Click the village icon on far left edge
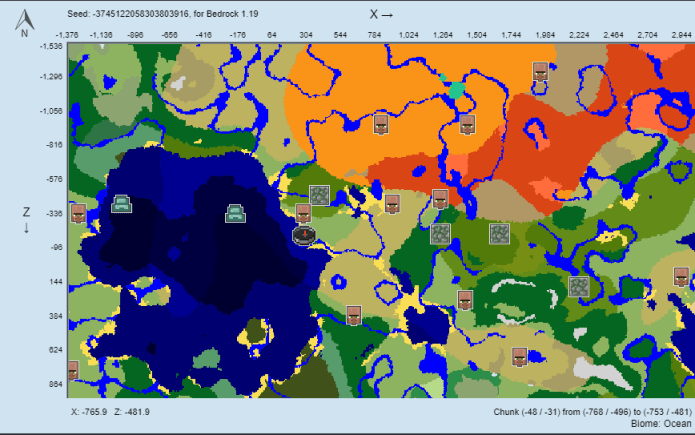This screenshot has width=695, height=435. click(77, 214)
